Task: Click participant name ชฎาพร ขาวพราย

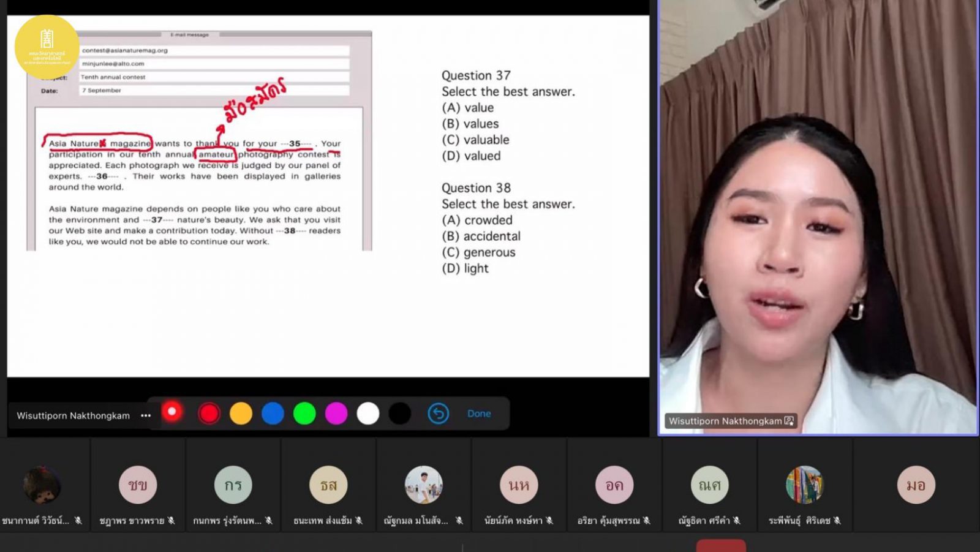Action: tap(132, 521)
